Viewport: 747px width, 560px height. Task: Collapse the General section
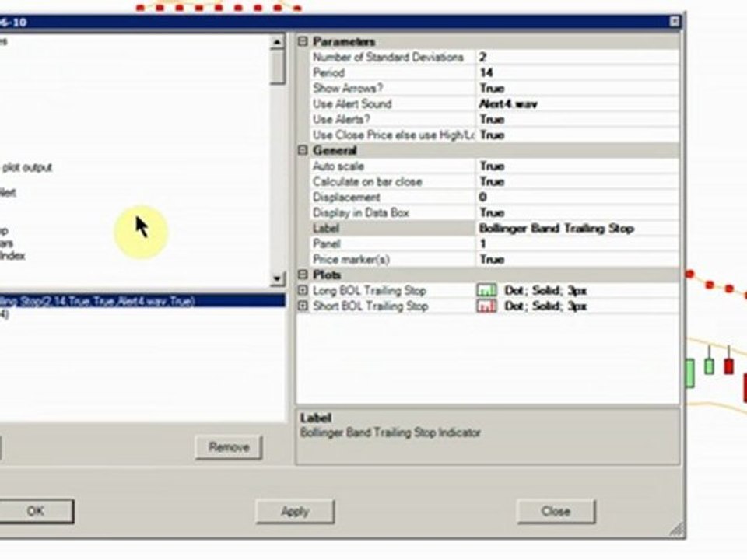pyautogui.click(x=303, y=150)
